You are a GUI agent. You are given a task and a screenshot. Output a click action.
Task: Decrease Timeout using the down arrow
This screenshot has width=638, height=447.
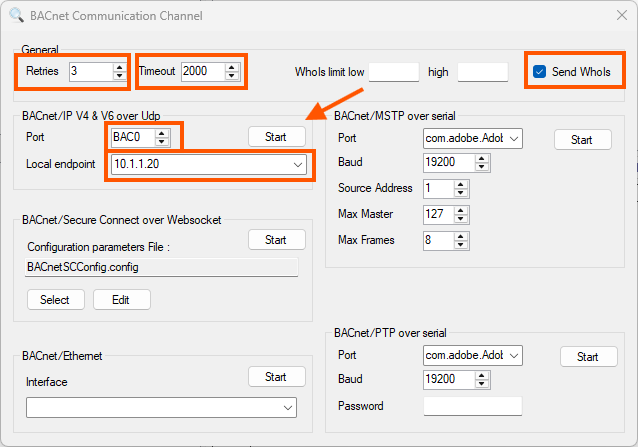[x=232, y=76]
